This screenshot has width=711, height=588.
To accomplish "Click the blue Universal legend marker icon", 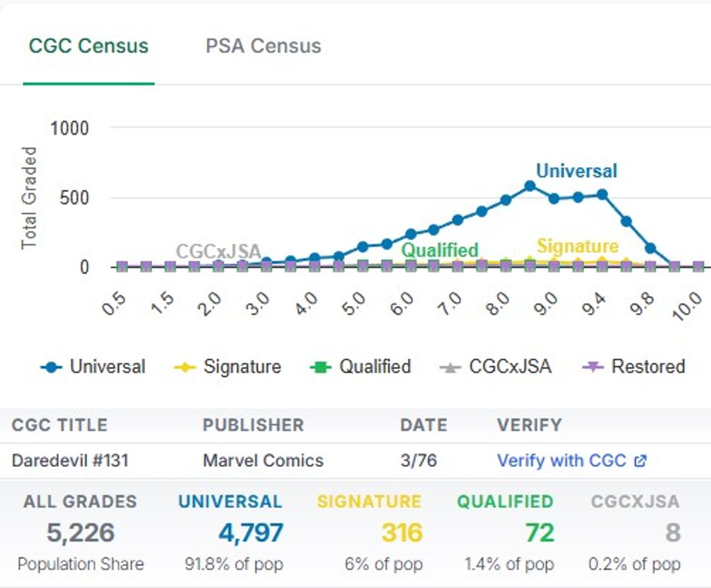I will pyautogui.click(x=51, y=367).
